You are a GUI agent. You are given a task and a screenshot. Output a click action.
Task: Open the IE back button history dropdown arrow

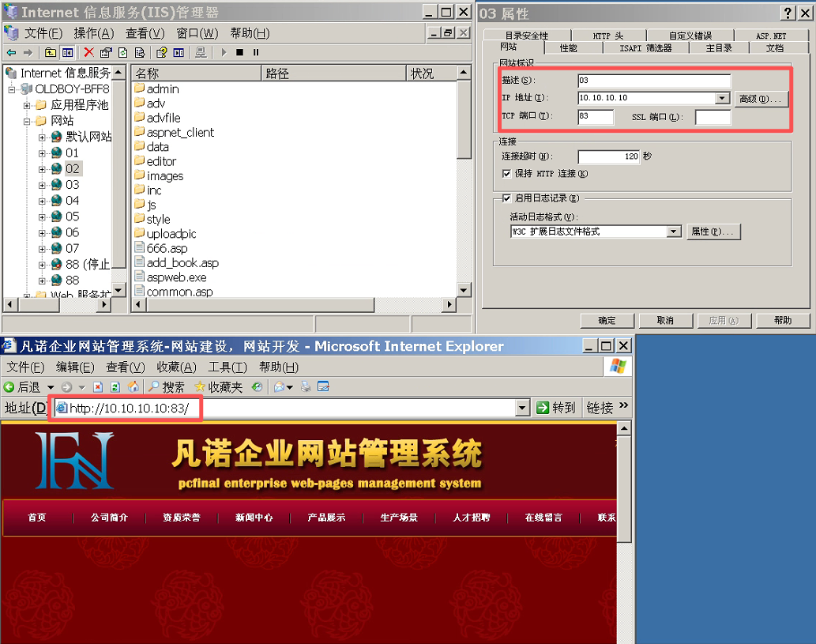51,387
